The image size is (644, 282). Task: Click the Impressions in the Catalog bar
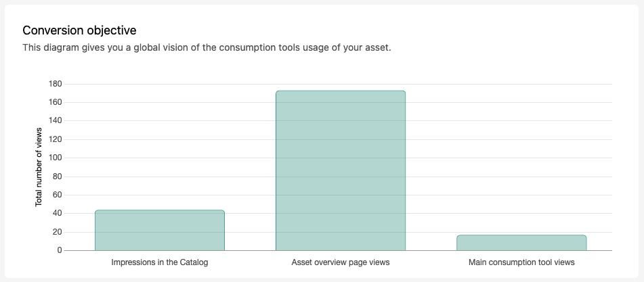point(160,231)
